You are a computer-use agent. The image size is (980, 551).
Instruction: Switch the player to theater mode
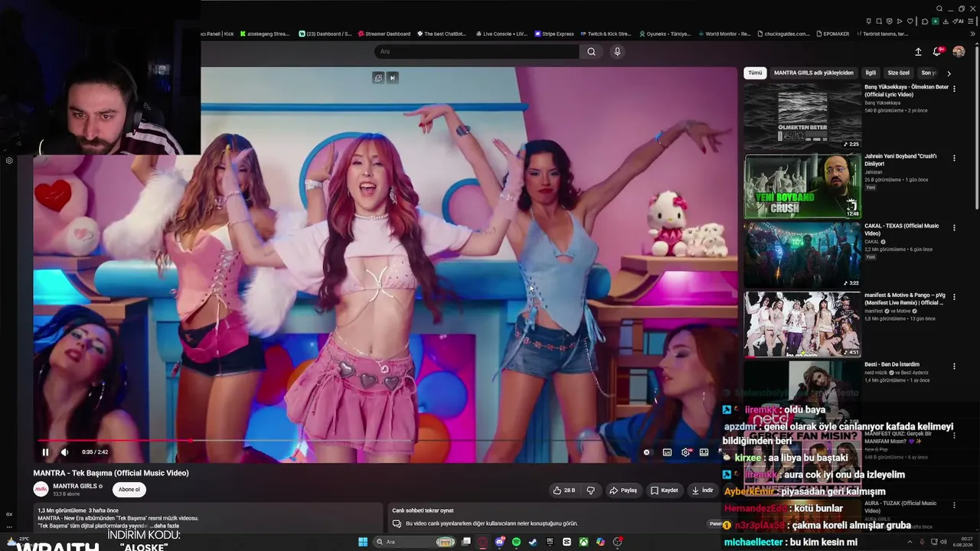704,452
